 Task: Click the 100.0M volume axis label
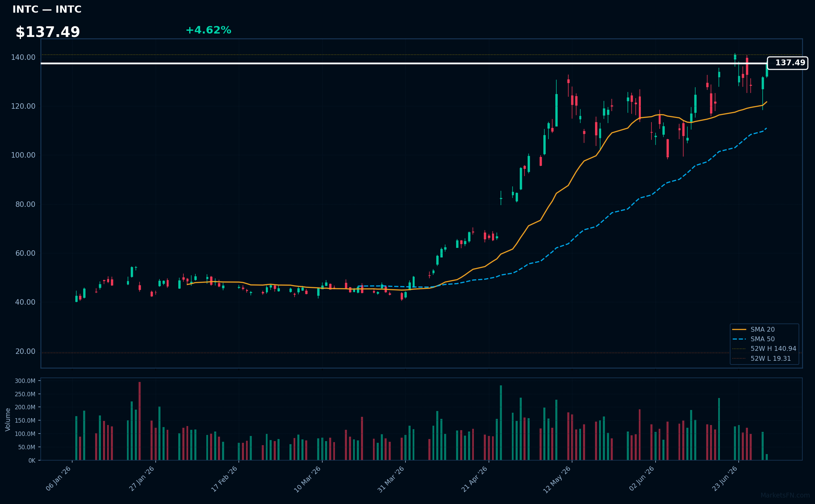pyautogui.click(x=25, y=434)
